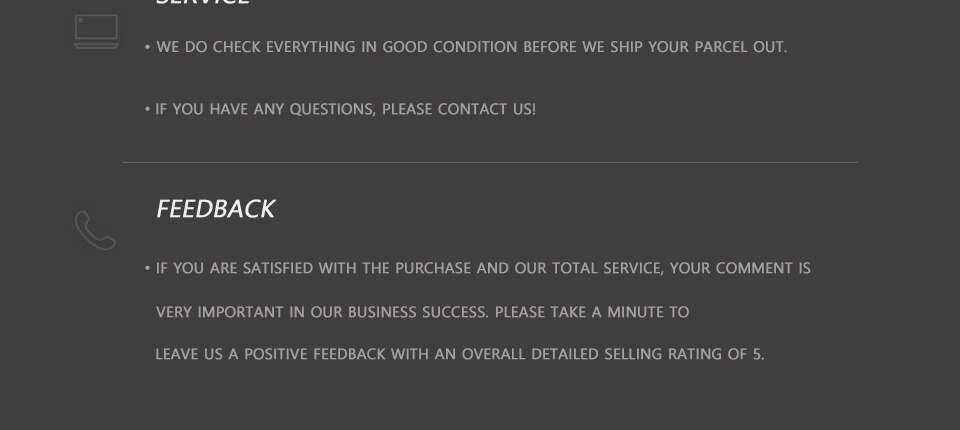Click the 'PLEASE TAKE A MINUTE TO' text
The image size is (960, 430).
click(x=592, y=312)
